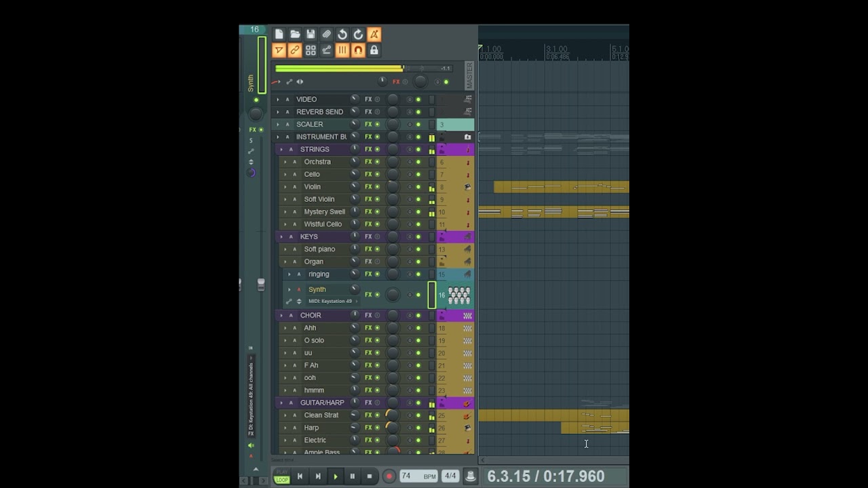
Task: Toggle the solo dot on Soft Violin track
Action: coord(409,199)
